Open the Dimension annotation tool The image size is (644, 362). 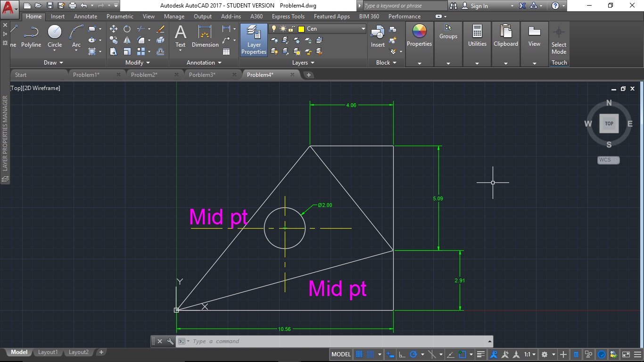tap(205, 35)
